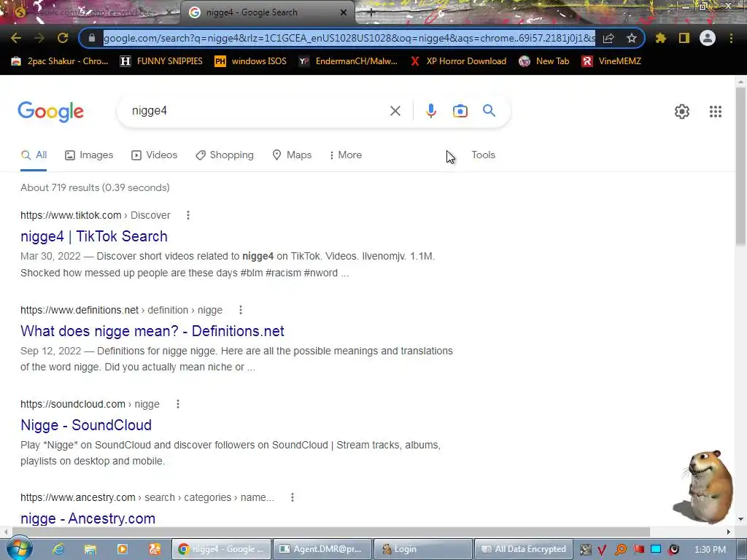The image size is (747, 560).
Task: Click the vertical page scrollbar thumb
Action: [740, 167]
